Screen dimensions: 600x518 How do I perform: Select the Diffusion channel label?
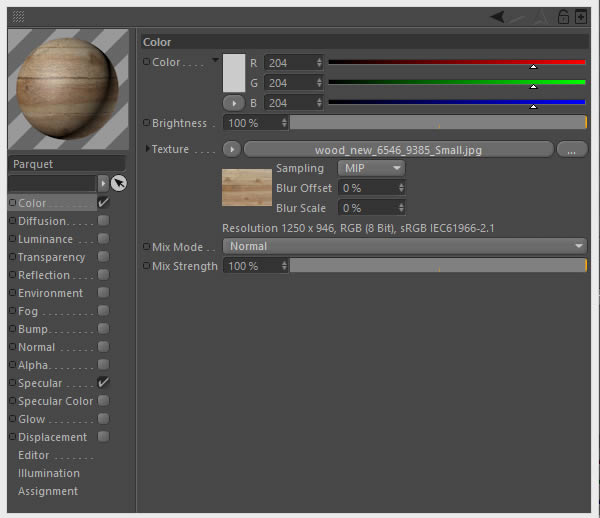click(42, 221)
